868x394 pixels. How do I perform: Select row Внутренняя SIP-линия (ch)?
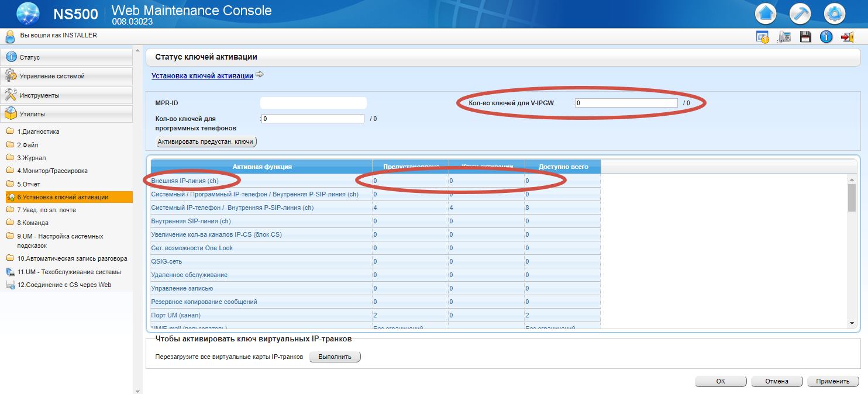coord(376,221)
